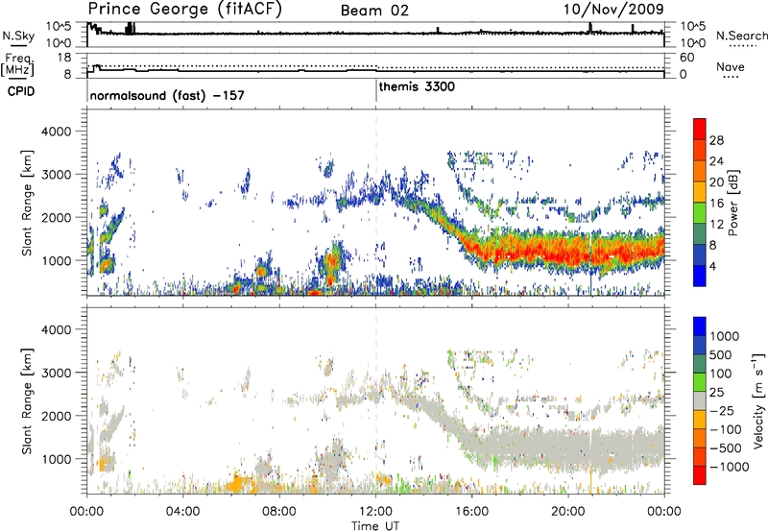Click the '4000' tick in the Power panel
This screenshot has width=768, height=532.
pyautogui.click(x=56, y=132)
